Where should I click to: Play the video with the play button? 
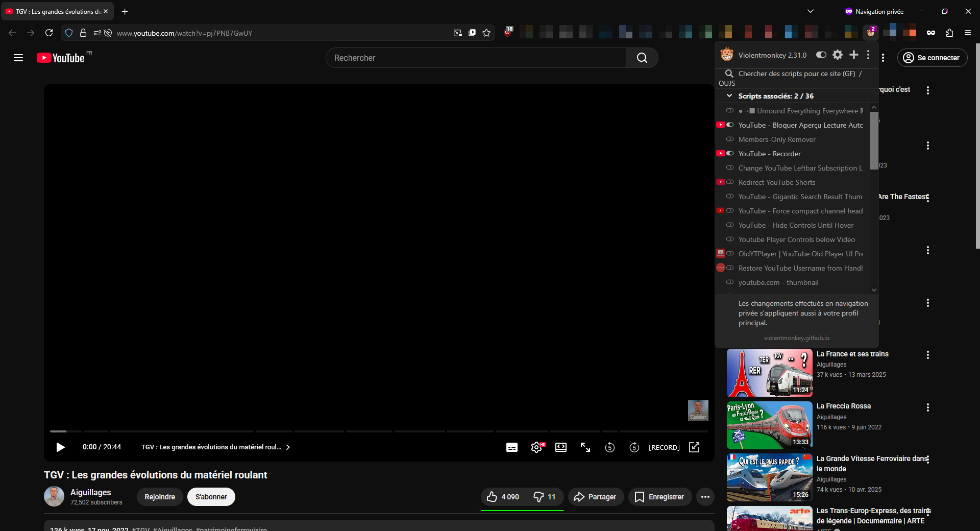coord(60,447)
